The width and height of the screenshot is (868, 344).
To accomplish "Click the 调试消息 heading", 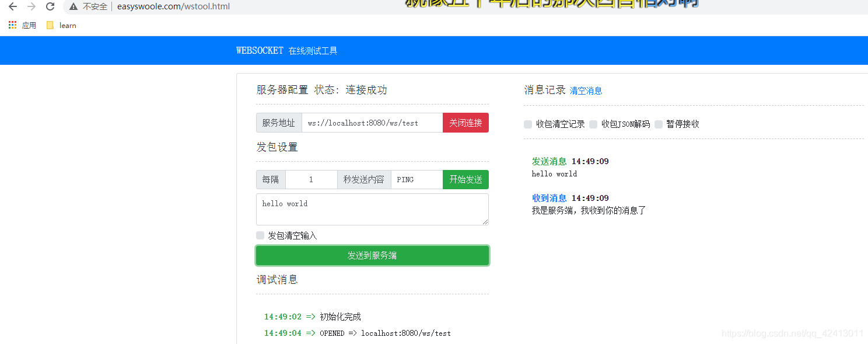I will click(x=277, y=280).
